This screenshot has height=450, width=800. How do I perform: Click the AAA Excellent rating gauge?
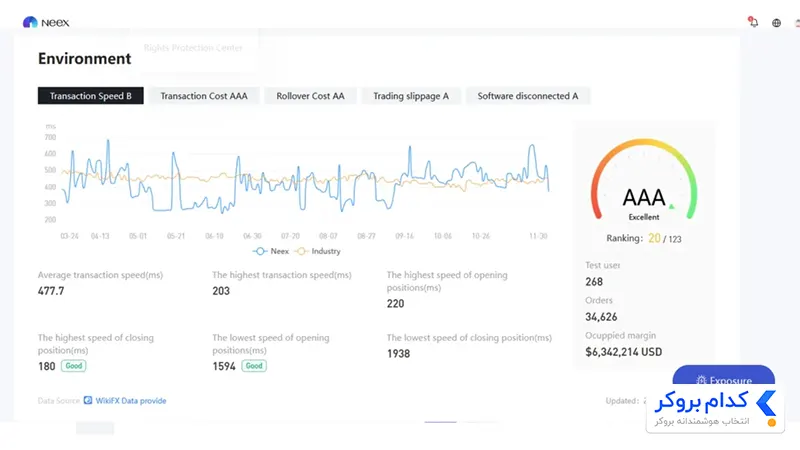644,181
